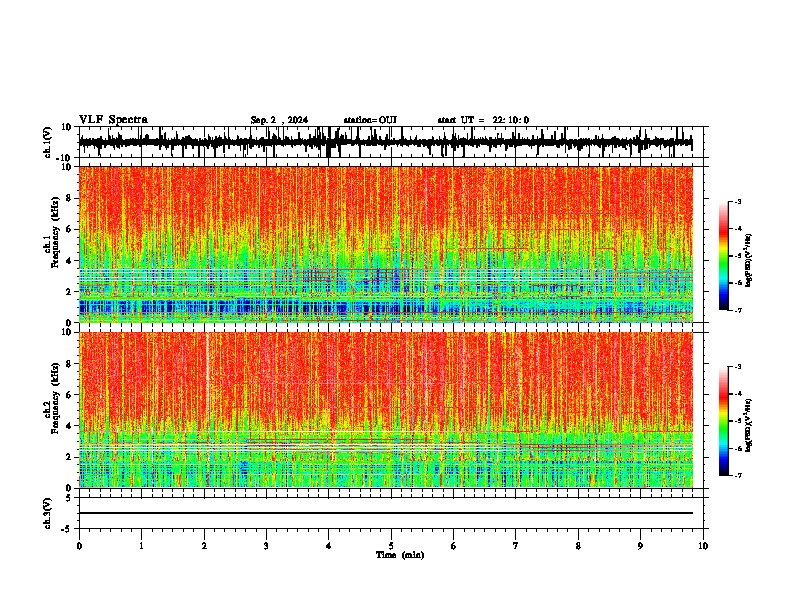Click the ch.2 spectrogram plot
Viewport: 792px width, 612px height.
pos(385,410)
